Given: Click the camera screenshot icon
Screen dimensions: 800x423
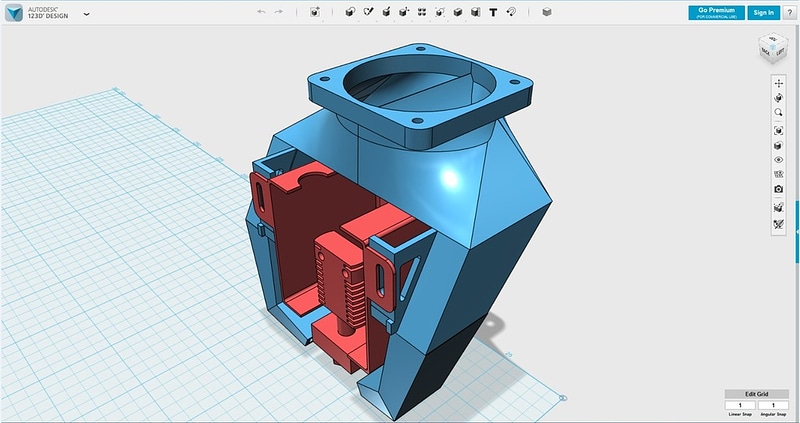Looking at the screenshot, I should click(779, 189).
